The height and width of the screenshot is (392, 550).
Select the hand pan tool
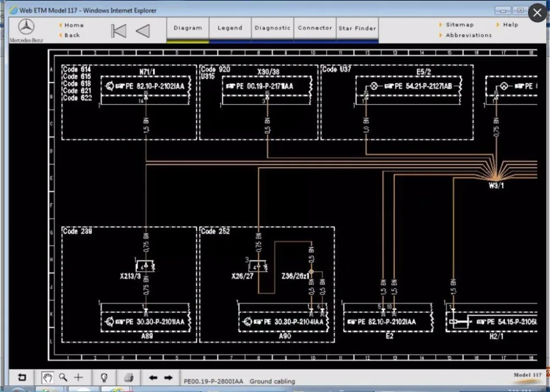tap(47, 377)
